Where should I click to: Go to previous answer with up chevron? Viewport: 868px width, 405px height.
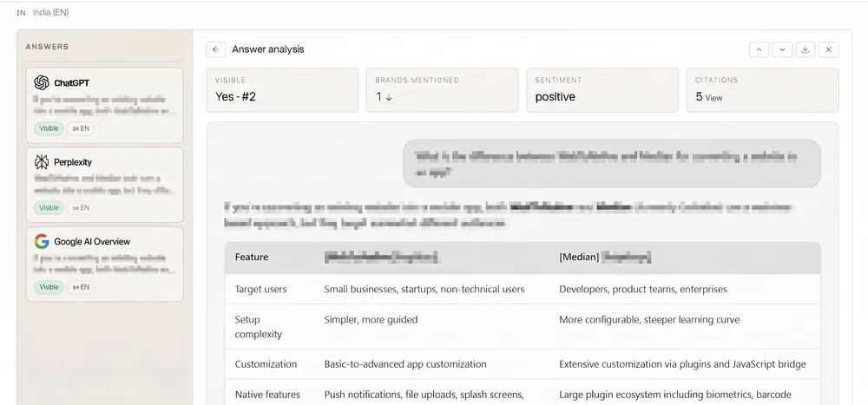[x=759, y=49]
